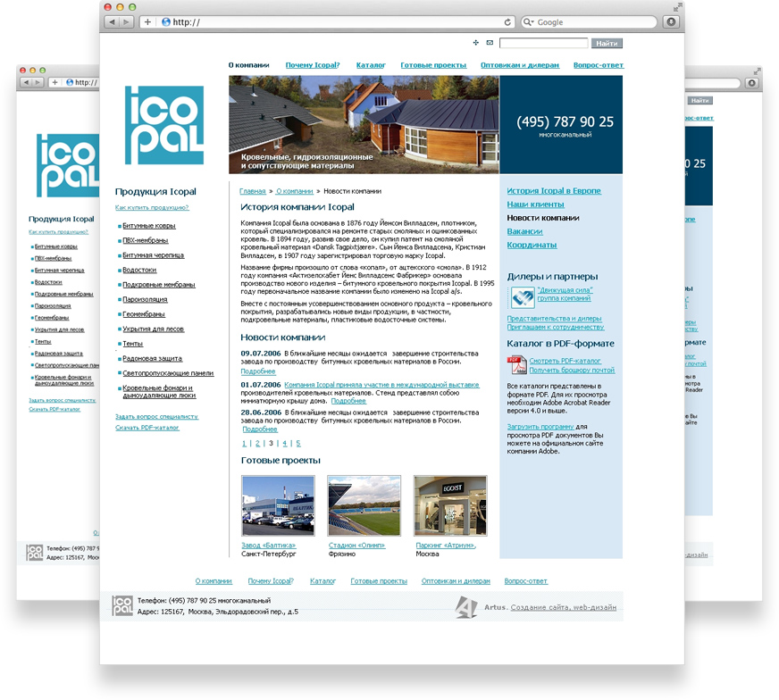Reload the page in the front browser window

tap(507, 21)
